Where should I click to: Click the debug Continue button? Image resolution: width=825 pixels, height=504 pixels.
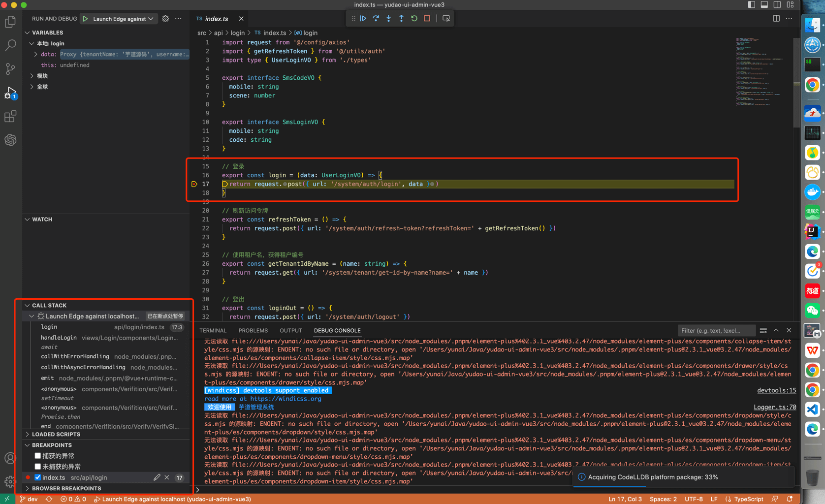click(x=363, y=18)
